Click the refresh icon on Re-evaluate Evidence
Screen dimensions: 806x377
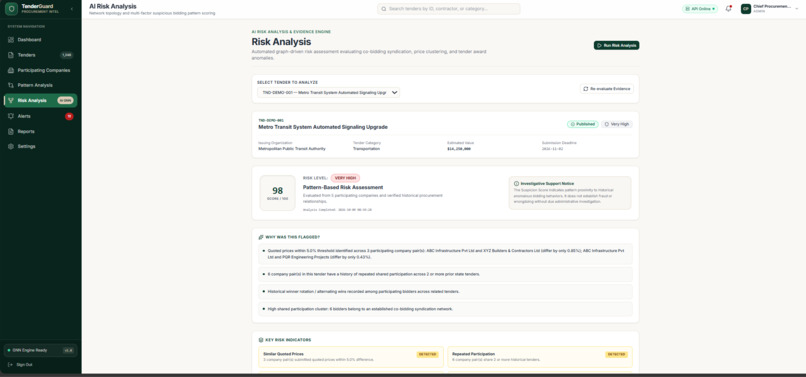tap(586, 89)
